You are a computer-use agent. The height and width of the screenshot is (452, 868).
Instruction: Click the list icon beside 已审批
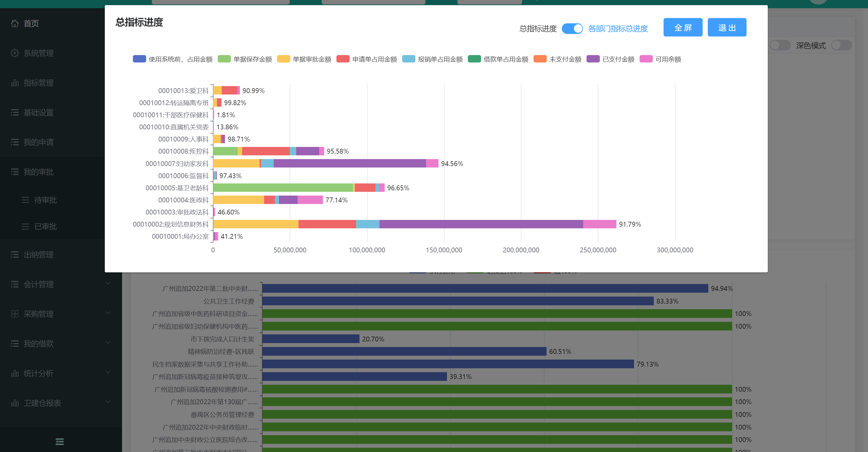(25, 226)
